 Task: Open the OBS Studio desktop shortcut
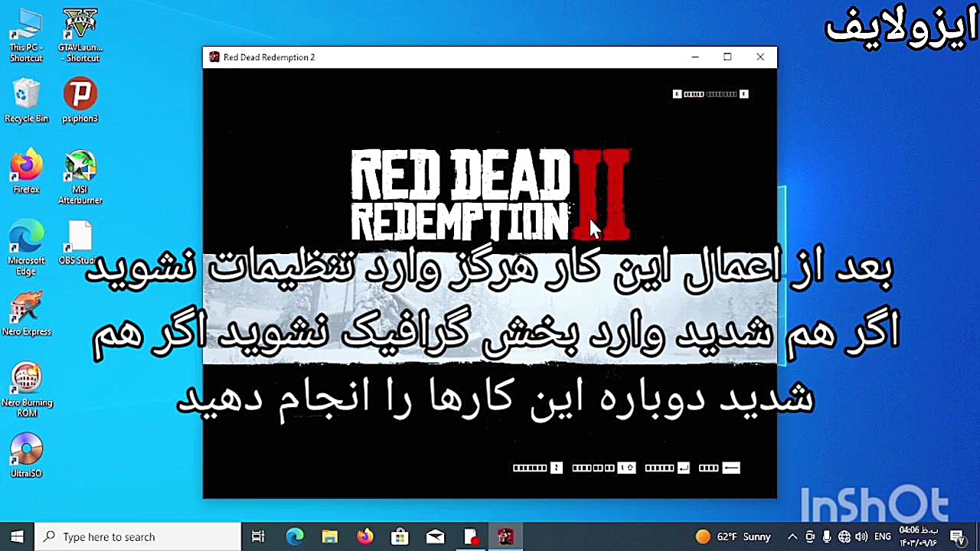click(80, 235)
